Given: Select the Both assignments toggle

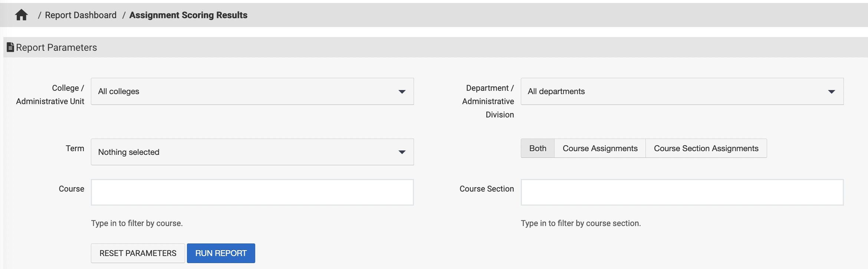Looking at the screenshot, I should (537, 148).
